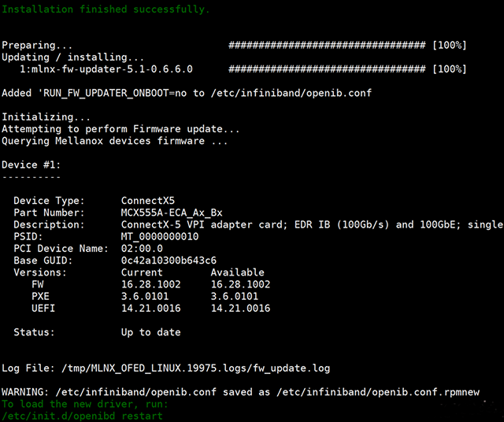This screenshot has width=504, height=422.
Task: Select the '/etc/init.d/openibd restart' command
Action: pyautogui.click(x=82, y=416)
